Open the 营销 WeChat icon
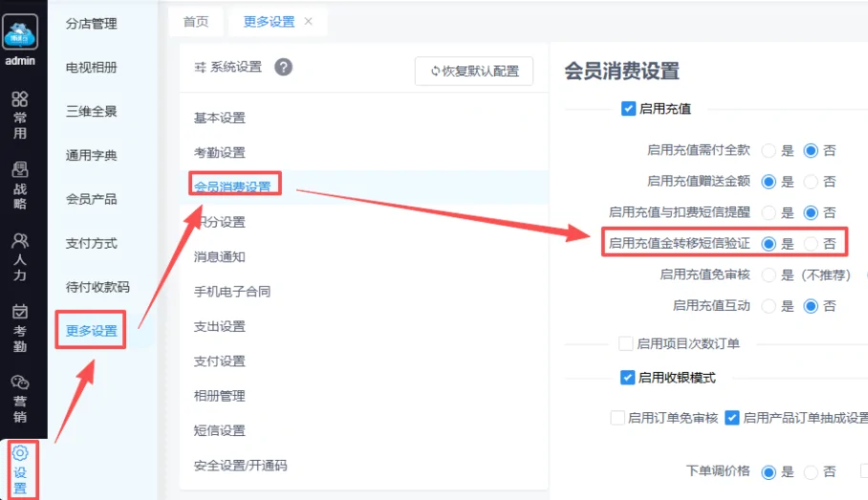The image size is (868, 500). pos(20,382)
